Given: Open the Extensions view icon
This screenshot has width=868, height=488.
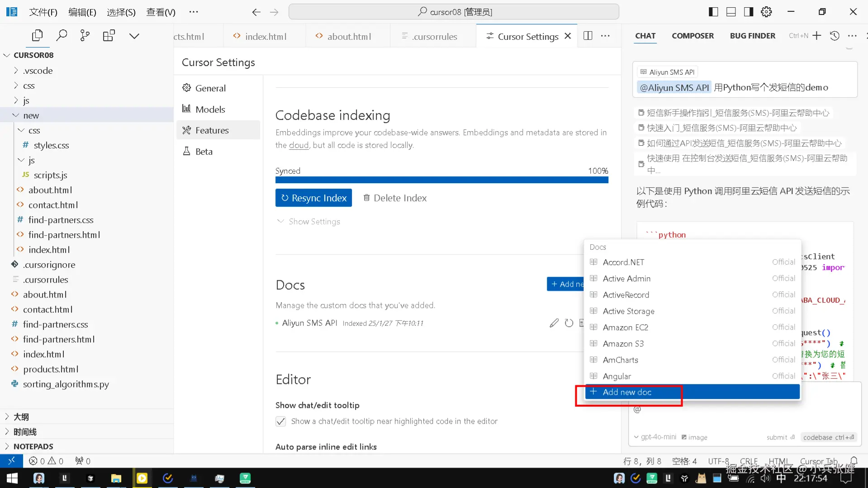Looking at the screenshot, I should (x=109, y=35).
